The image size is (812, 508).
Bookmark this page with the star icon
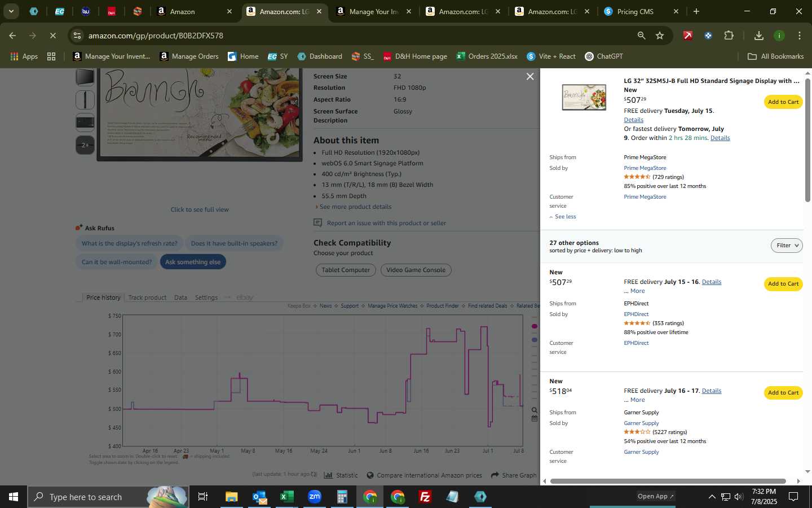tap(660, 36)
